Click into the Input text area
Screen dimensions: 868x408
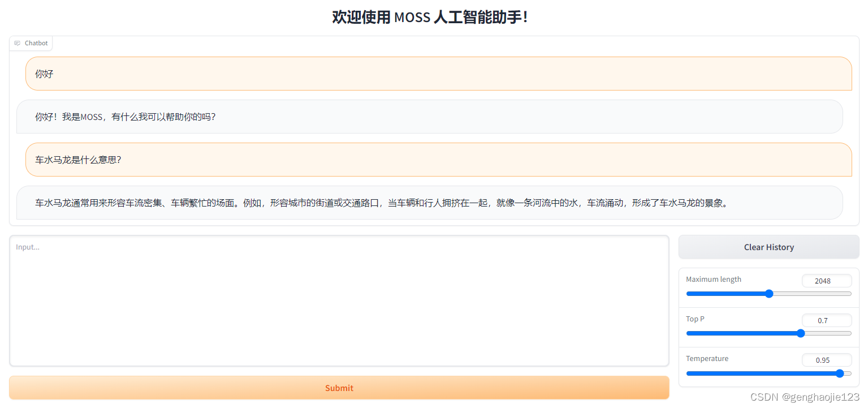[339, 300]
